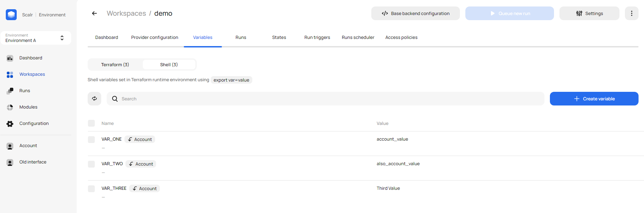Click the search magnifier icon
This screenshot has width=644, height=213.
point(115,99)
